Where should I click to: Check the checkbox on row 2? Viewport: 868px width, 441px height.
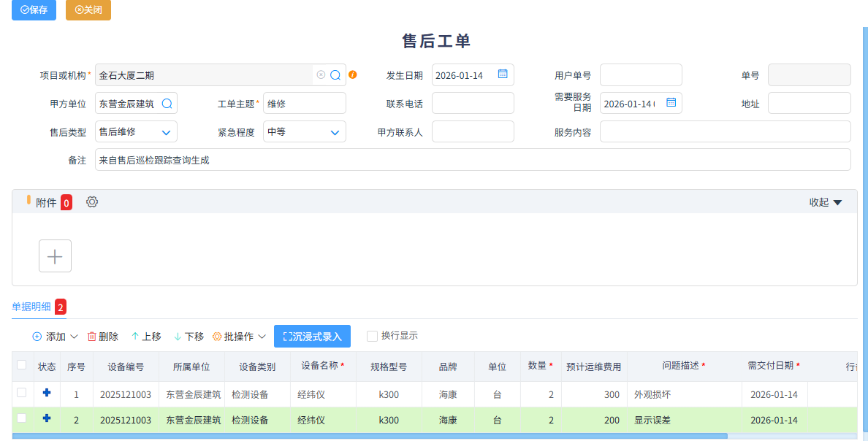click(20, 419)
